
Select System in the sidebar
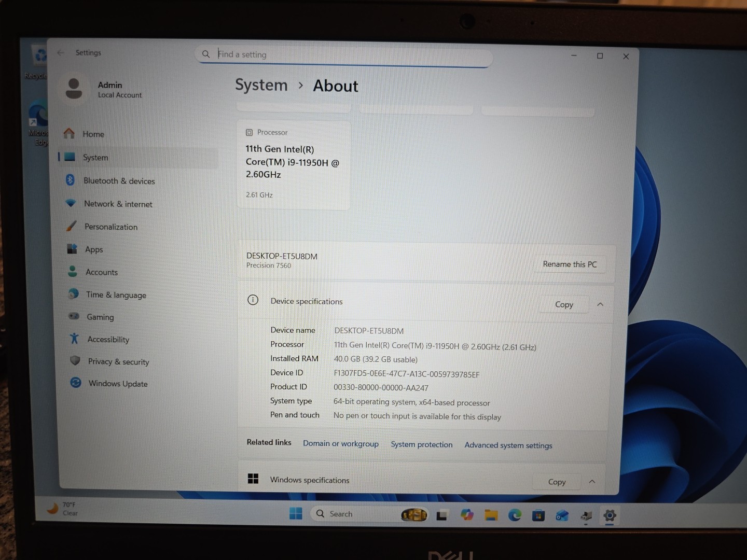[x=137, y=158]
